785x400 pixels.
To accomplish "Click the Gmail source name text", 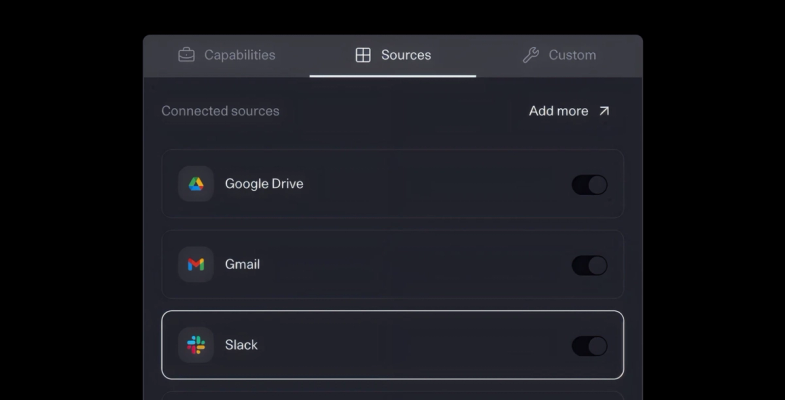I will (242, 265).
